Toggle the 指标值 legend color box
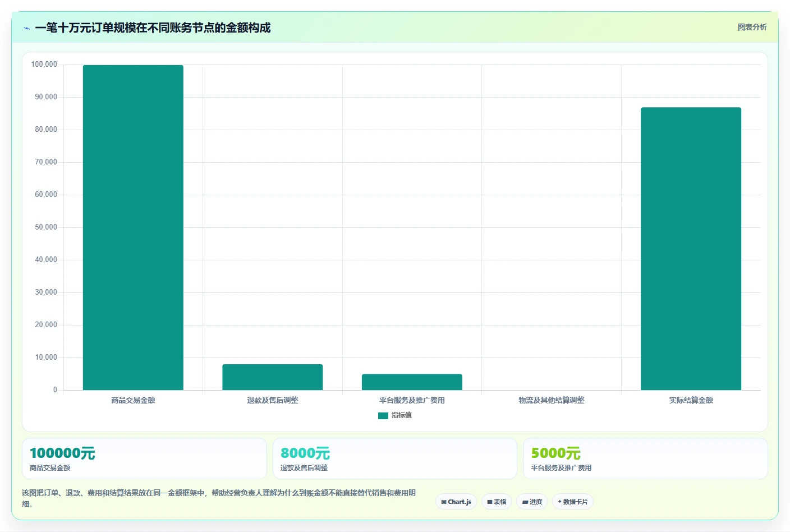This screenshot has height=532, width=790. (x=383, y=416)
